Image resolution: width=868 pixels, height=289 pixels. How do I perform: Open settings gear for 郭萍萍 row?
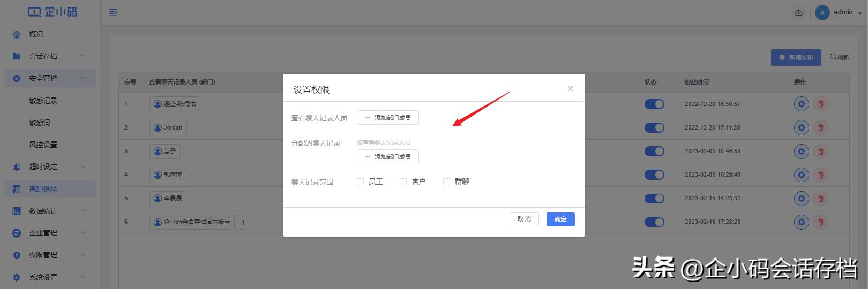pos(802,174)
